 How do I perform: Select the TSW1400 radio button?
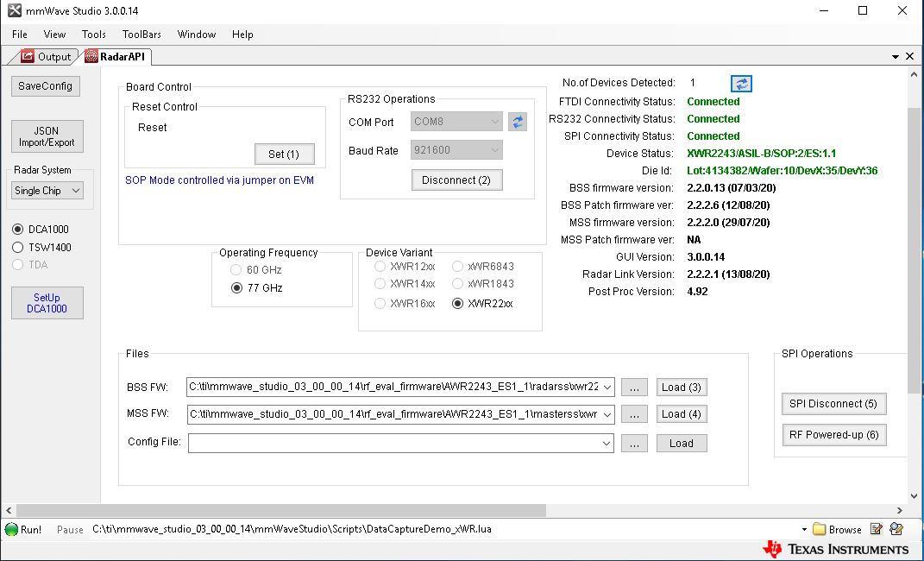tap(17, 248)
